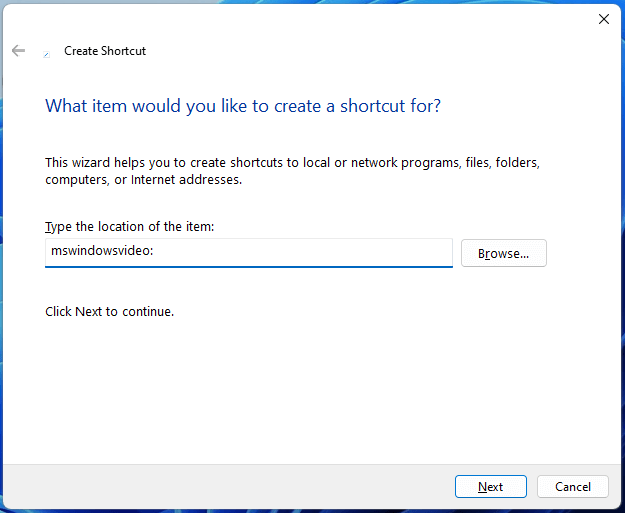Click the wizard description paragraph's first line

[292, 163]
